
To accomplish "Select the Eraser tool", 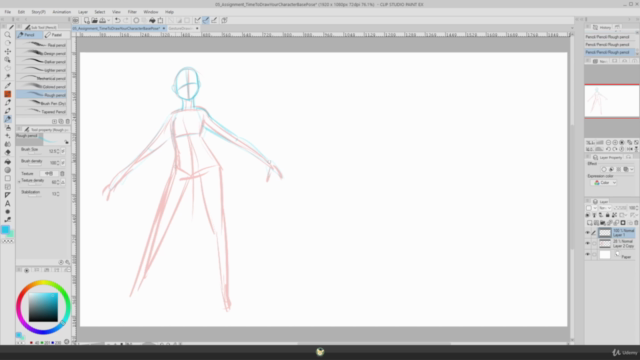I will [7, 153].
